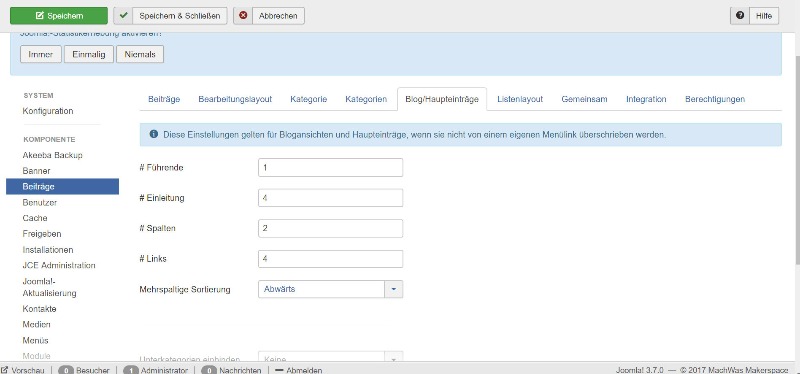Image resolution: width=800 pixels, height=374 pixels.
Task: Open Joomla!-Aktualisierung in the sidebar
Action: click(49, 287)
